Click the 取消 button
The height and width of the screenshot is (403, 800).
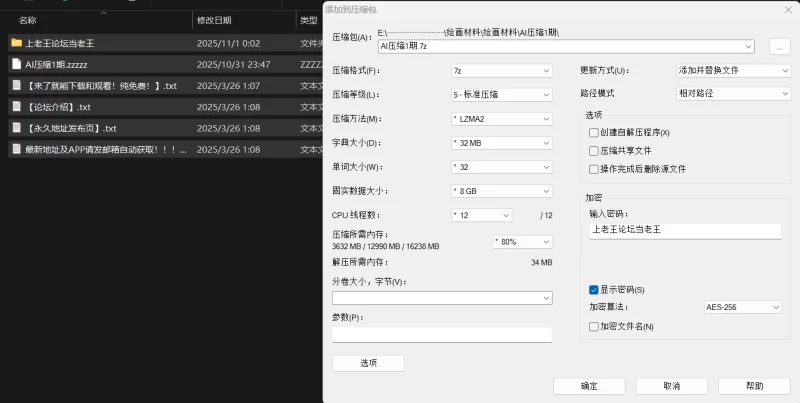[x=671, y=386]
